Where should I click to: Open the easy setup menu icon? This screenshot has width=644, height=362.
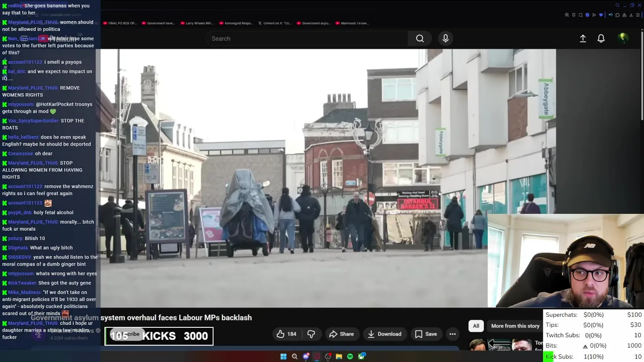click(x=638, y=15)
